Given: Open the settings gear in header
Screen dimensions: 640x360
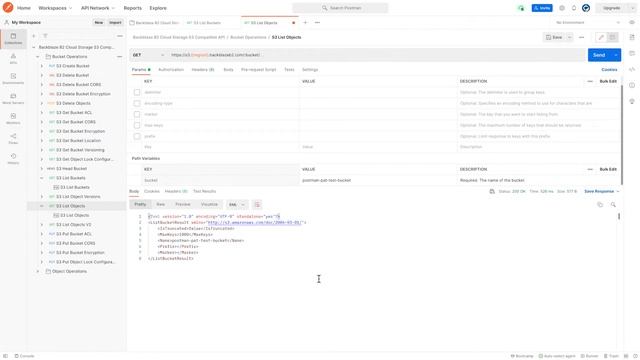Looking at the screenshot, I should [x=562, y=8].
